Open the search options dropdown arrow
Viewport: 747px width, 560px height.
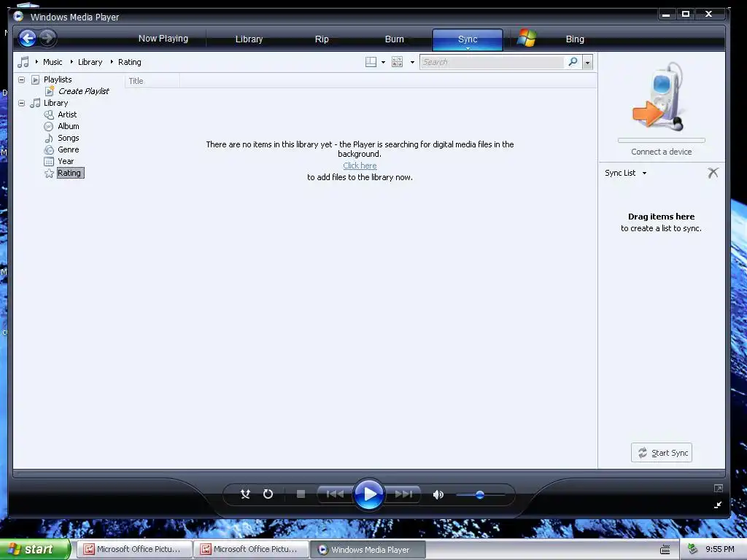point(587,63)
